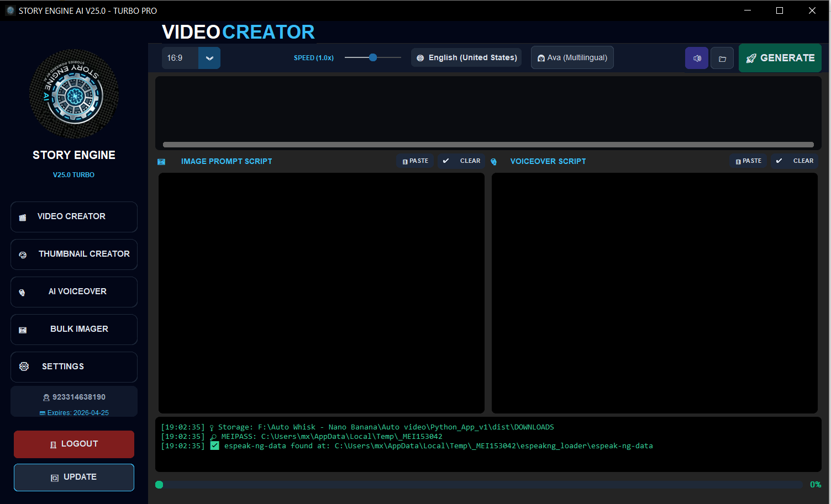Click the Update button

pyautogui.click(x=73, y=477)
